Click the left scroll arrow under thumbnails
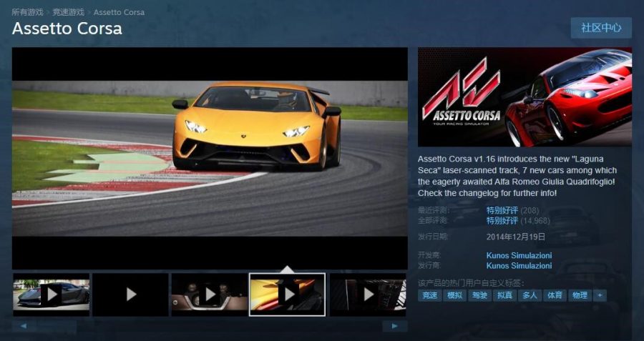This screenshot has width=644, height=341. (23, 326)
